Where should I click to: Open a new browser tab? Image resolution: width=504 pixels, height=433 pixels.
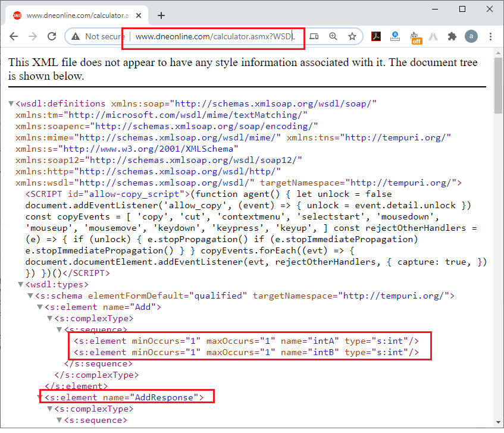tap(161, 15)
